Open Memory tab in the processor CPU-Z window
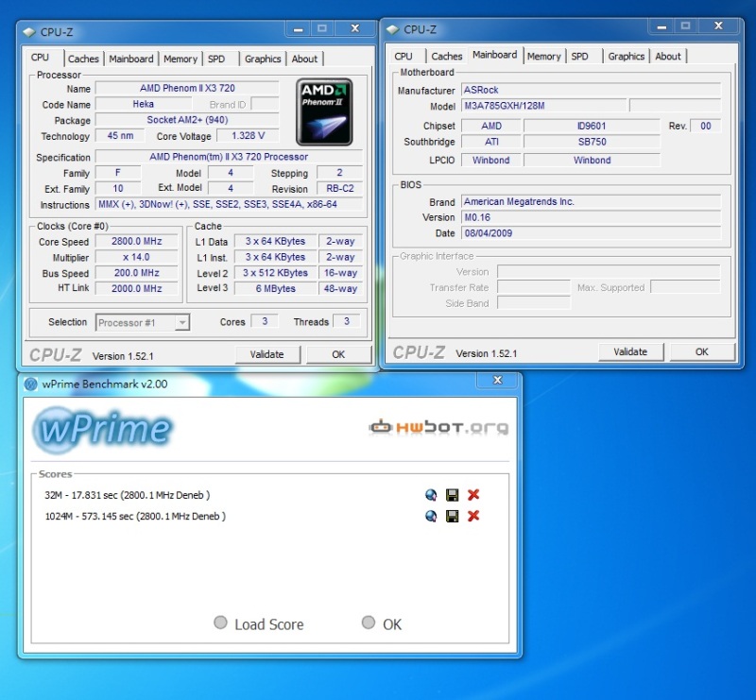Image resolution: width=756 pixels, height=700 pixels. (x=180, y=59)
